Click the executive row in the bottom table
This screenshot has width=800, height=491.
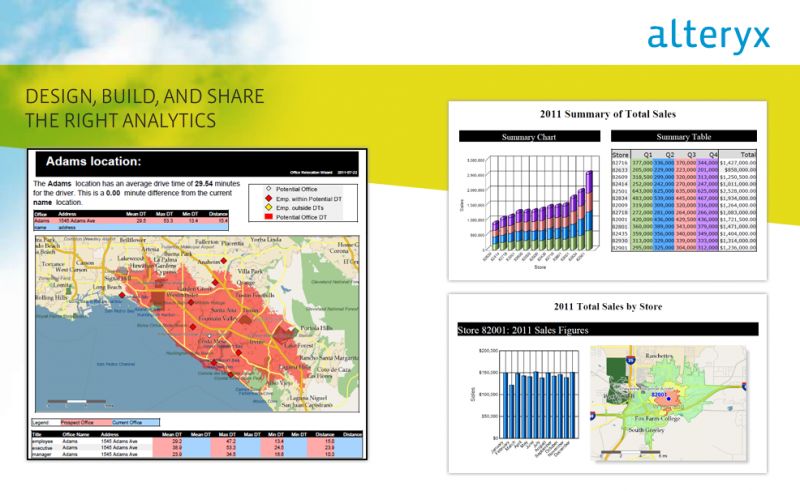point(197,448)
